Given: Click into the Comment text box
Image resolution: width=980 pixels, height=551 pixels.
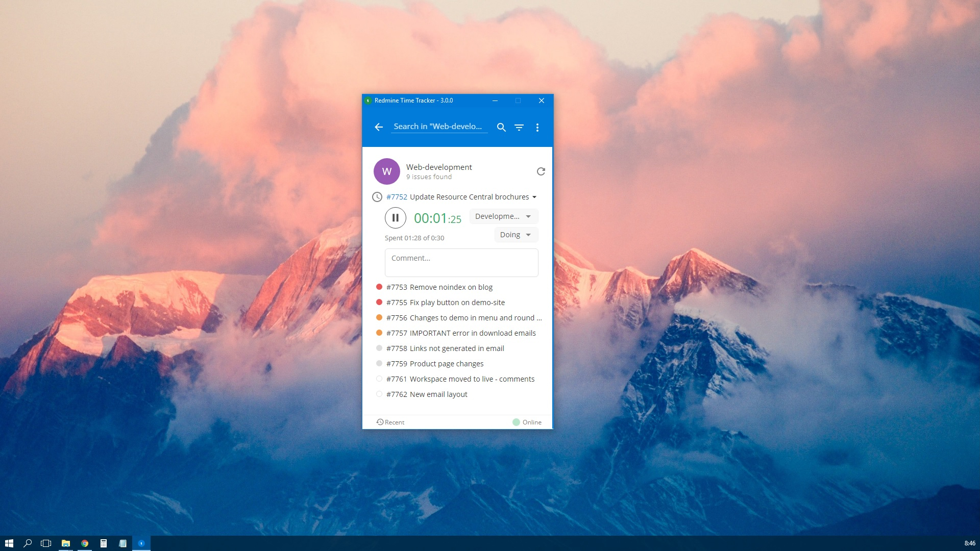Looking at the screenshot, I should tap(461, 263).
